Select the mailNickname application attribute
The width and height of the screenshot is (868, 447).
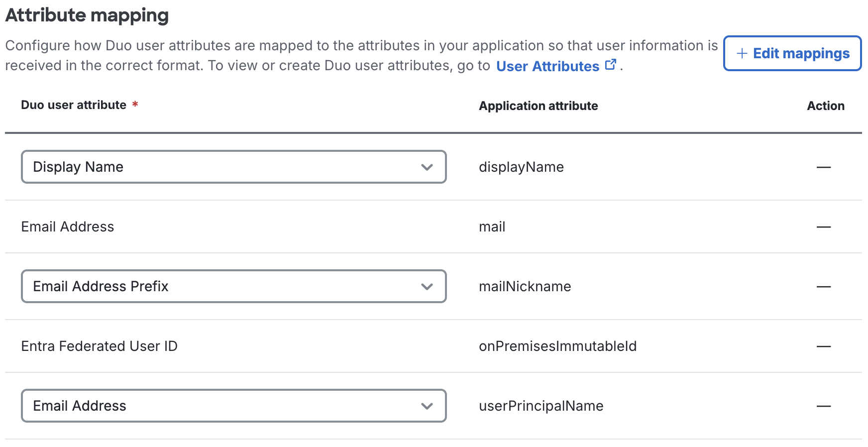click(x=525, y=286)
